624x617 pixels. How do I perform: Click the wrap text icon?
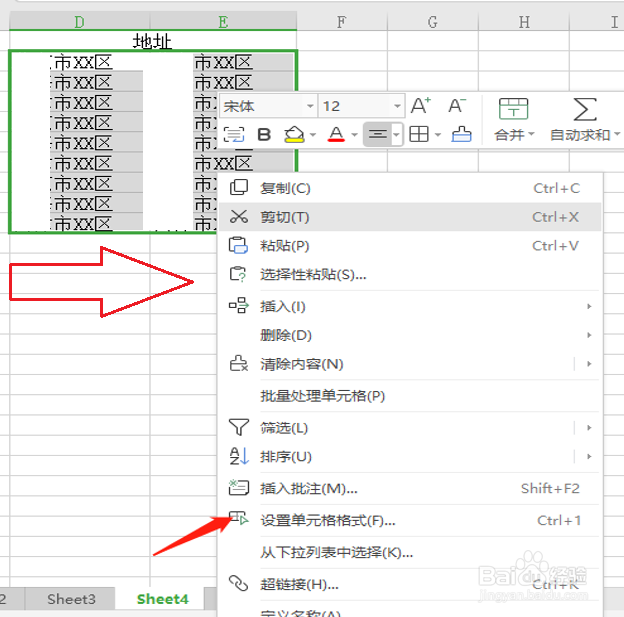234,135
